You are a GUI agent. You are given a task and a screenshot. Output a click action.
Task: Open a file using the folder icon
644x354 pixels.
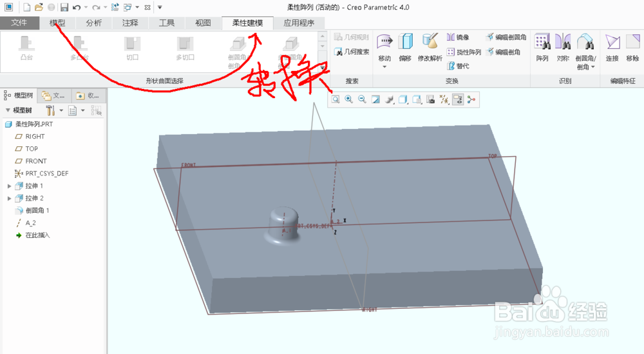pyautogui.click(x=39, y=7)
